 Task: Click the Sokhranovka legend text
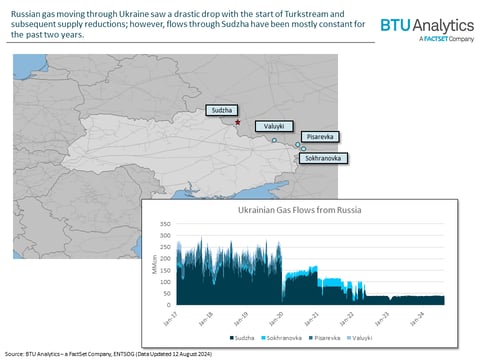pyautogui.click(x=284, y=338)
